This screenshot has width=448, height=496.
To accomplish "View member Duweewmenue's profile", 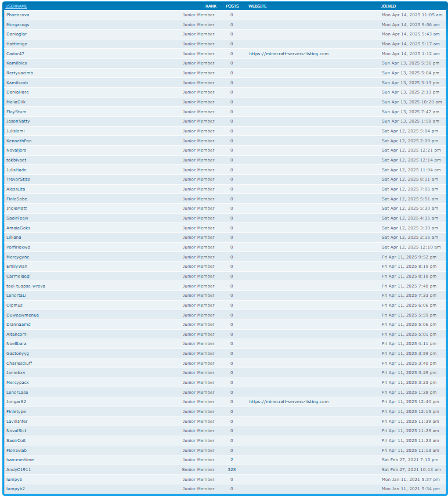I will 23,315.
